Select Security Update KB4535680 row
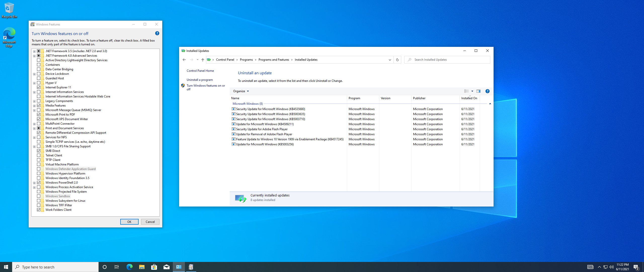Image resolution: width=644 pixels, height=272 pixels. [x=356, y=109]
